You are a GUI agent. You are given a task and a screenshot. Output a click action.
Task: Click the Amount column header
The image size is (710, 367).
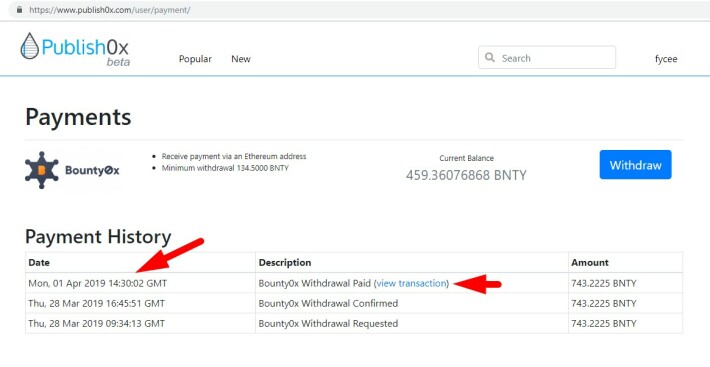(x=590, y=262)
